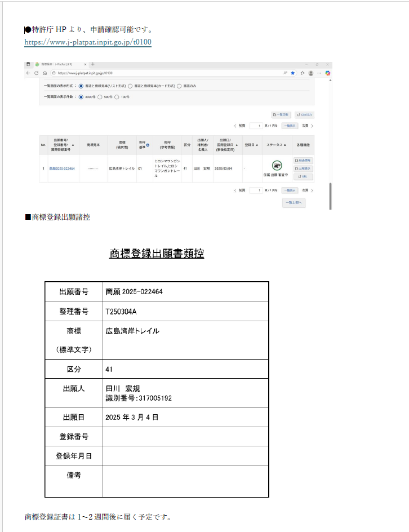Sort by ステータス column header arrow
The width and height of the screenshot is (409, 532).
click(x=285, y=145)
